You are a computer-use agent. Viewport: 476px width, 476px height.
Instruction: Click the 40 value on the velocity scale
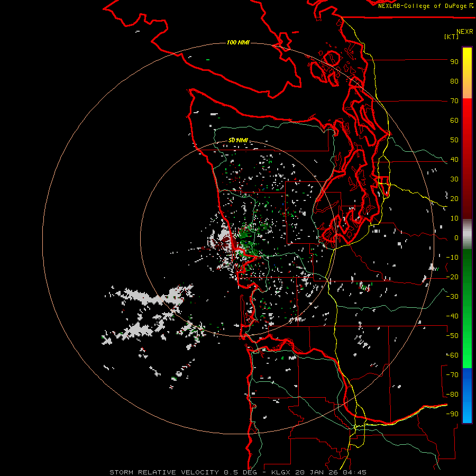pyautogui.click(x=454, y=160)
